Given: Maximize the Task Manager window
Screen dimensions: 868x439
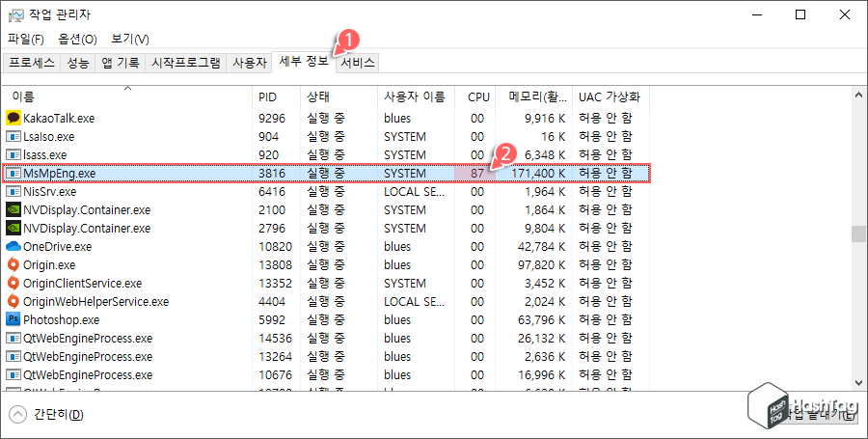Looking at the screenshot, I should tap(800, 14).
